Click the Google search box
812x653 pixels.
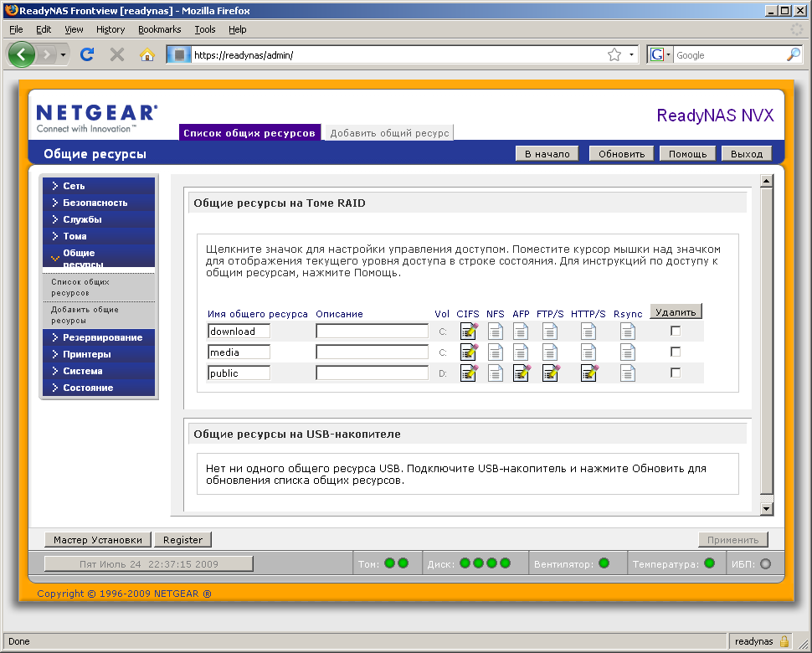(730, 55)
